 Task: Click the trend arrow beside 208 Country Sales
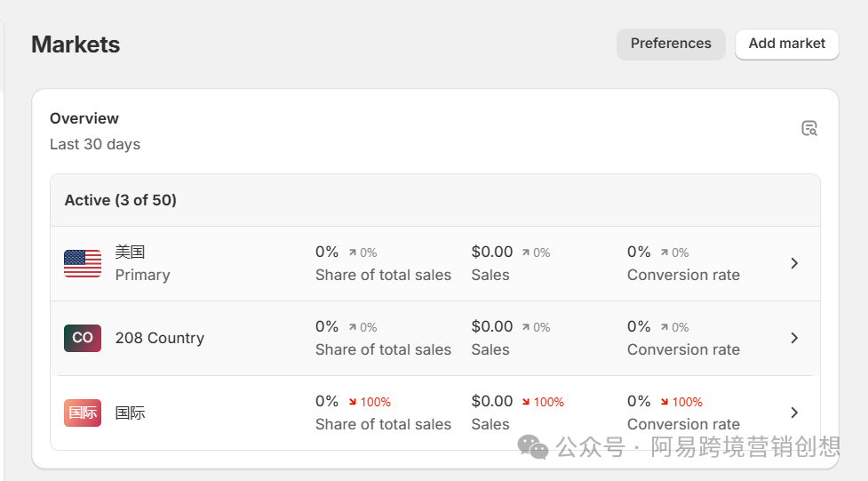click(x=526, y=327)
